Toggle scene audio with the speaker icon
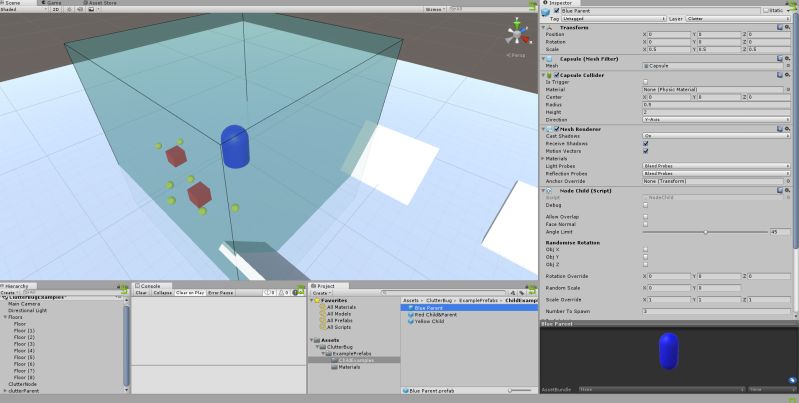799x403 pixels. point(79,9)
